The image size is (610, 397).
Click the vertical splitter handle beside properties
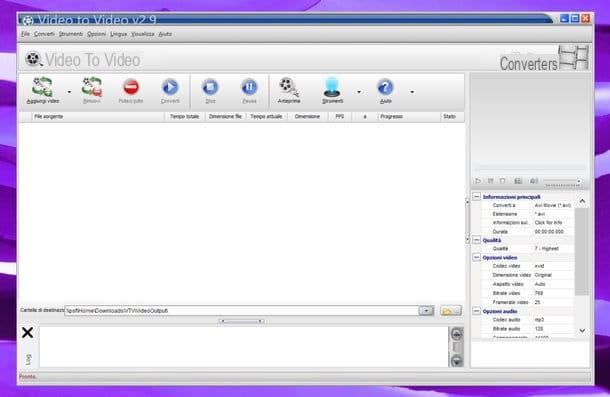pyautogui.click(x=468, y=221)
